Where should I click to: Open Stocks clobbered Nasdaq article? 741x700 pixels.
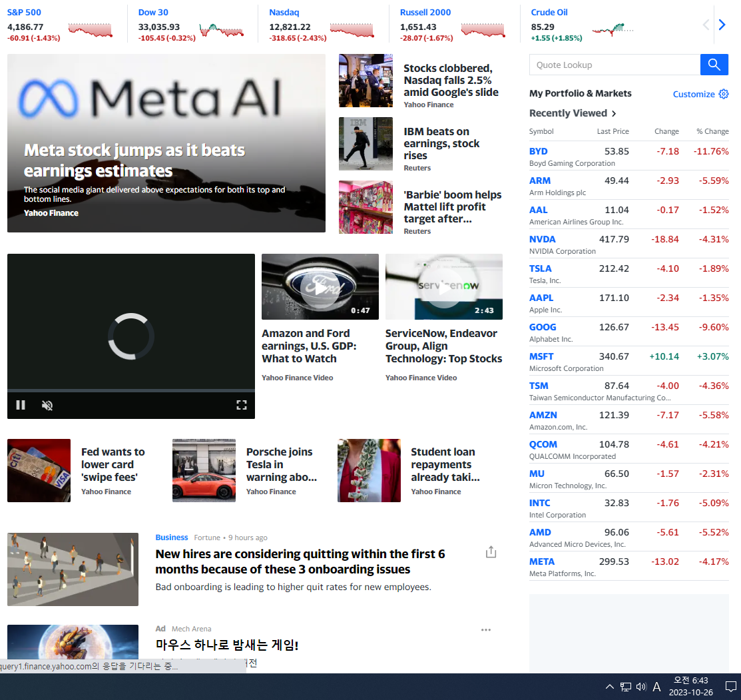451,80
